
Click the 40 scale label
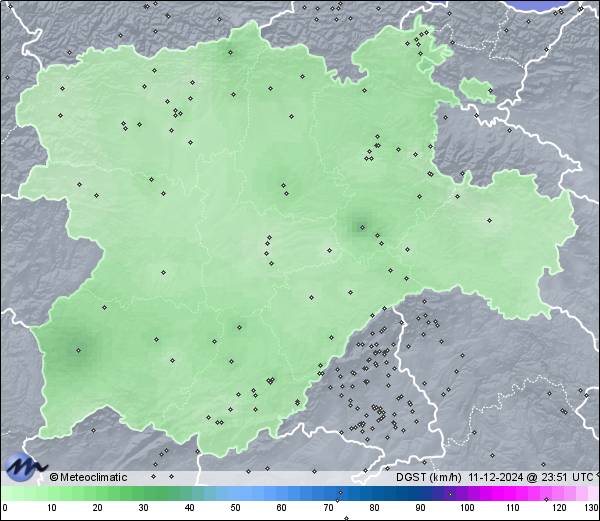point(189,508)
